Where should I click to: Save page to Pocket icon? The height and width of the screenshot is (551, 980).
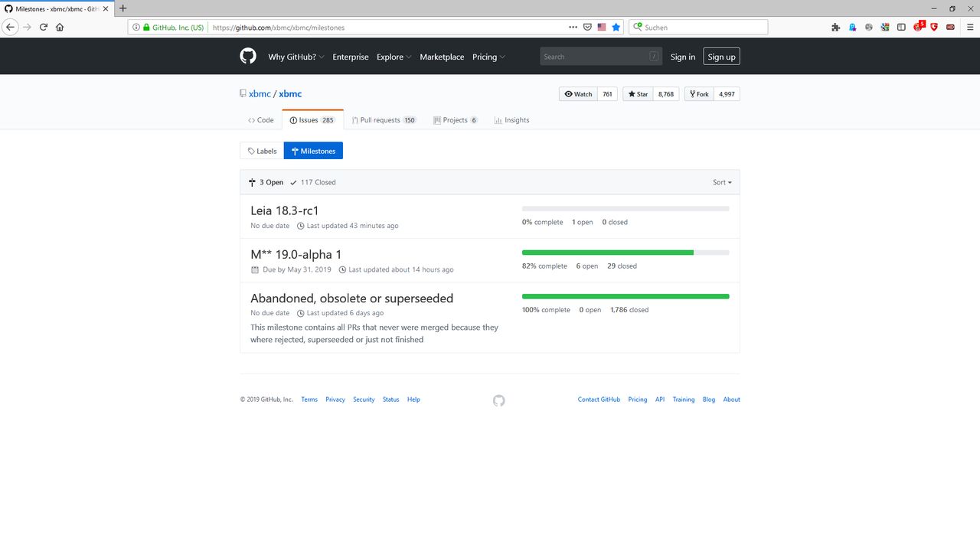tap(587, 27)
